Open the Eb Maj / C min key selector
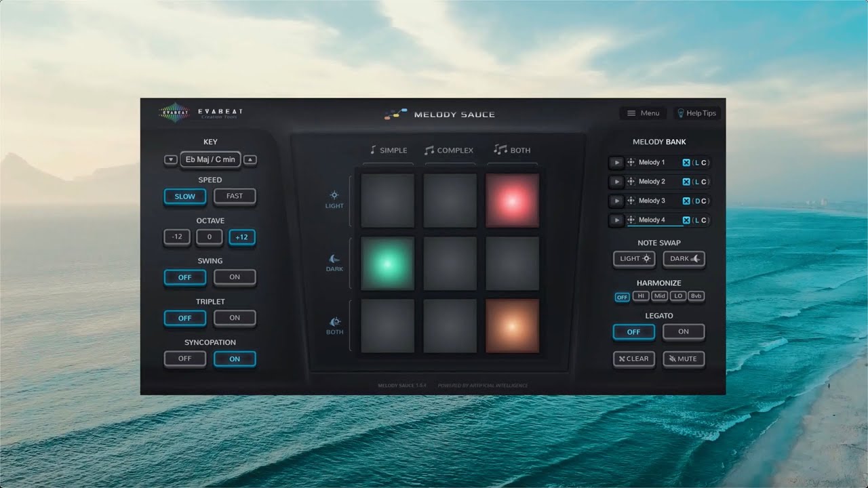The width and height of the screenshot is (868, 488). tap(210, 160)
